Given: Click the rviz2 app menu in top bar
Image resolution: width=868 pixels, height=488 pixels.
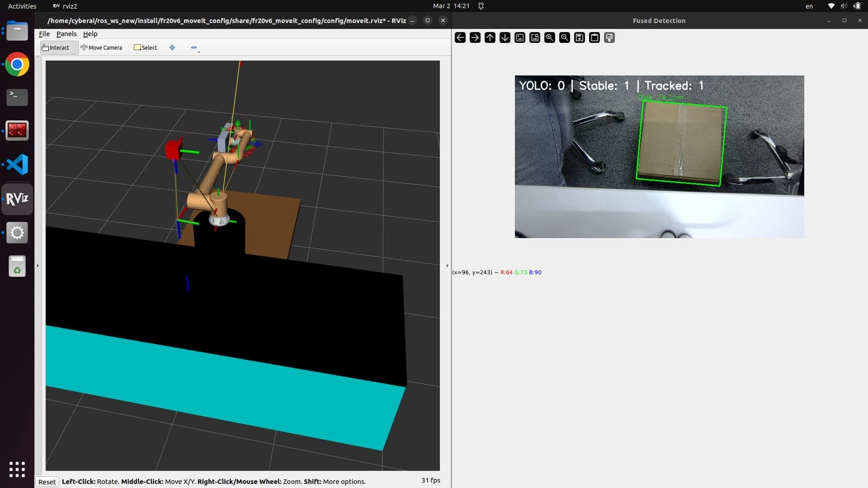Looking at the screenshot, I should tap(65, 6).
